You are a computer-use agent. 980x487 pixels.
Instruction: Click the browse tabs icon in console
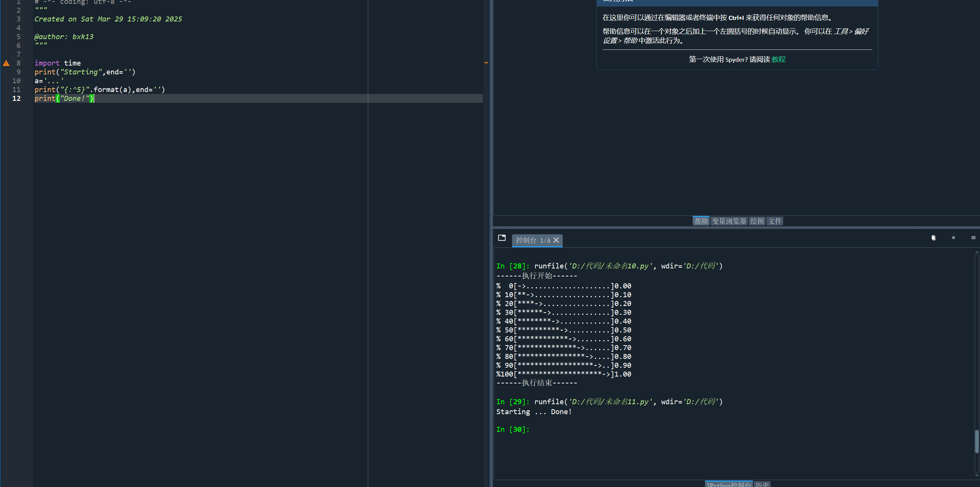pyautogui.click(x=502, y=238)
